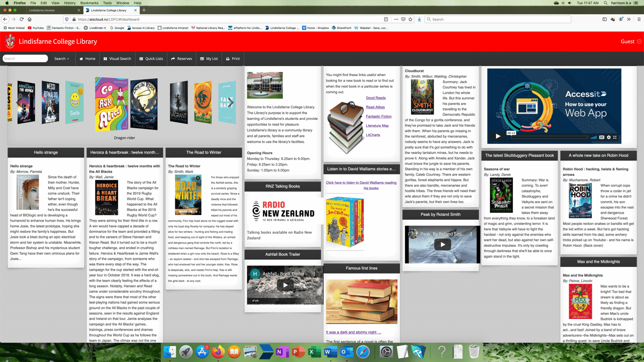Click the Visual Search grid icon
644x362 pixels.
click(106, 59)
